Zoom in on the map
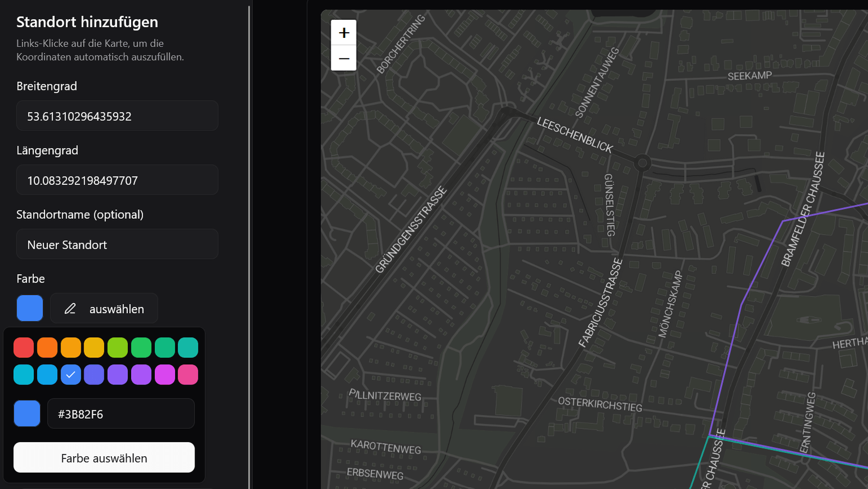Screen dimensions: 868x489 coord(344,33)
